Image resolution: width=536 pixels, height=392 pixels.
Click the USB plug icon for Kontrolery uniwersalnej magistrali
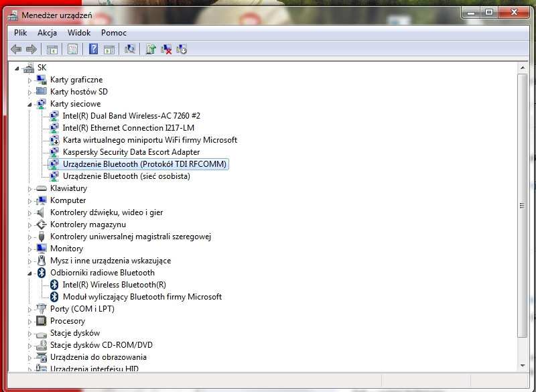point(42,237)
